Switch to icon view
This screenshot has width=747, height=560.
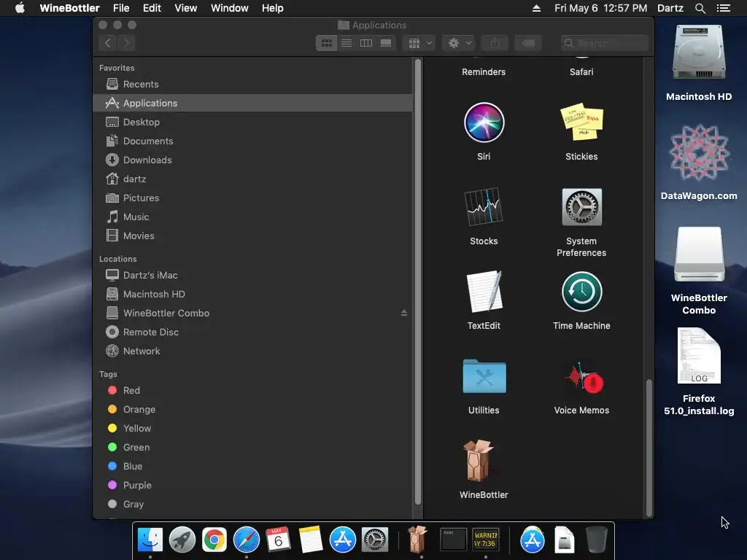[326, 43]
